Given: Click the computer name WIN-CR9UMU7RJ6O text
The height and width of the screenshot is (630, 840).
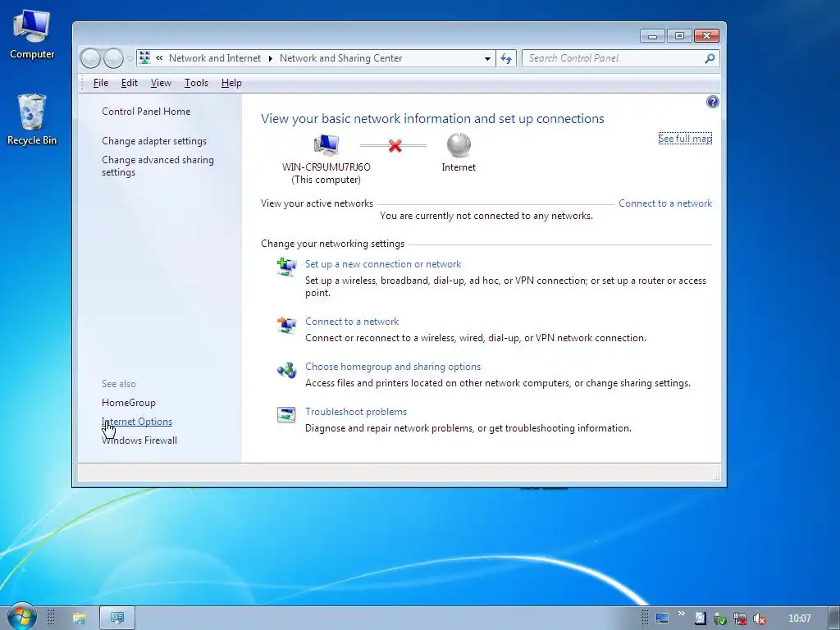Looking at the screenshot, I should (x=326, y=167).
